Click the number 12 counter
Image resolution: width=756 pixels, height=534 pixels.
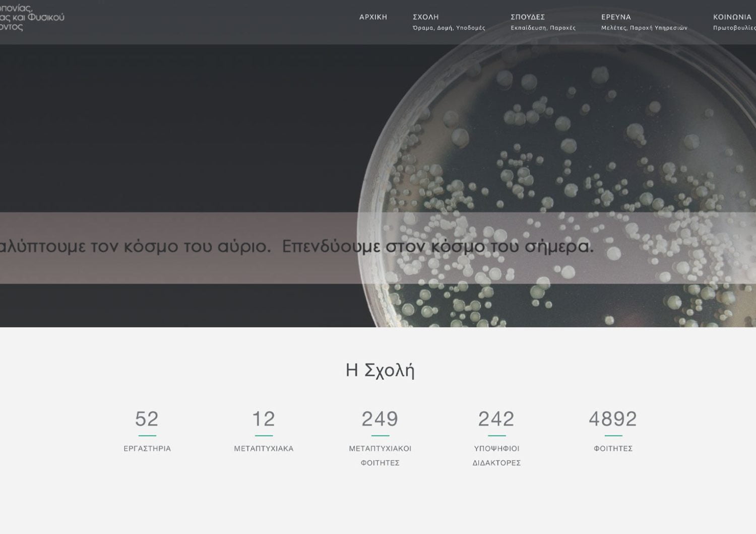click(x=264, y=419)
